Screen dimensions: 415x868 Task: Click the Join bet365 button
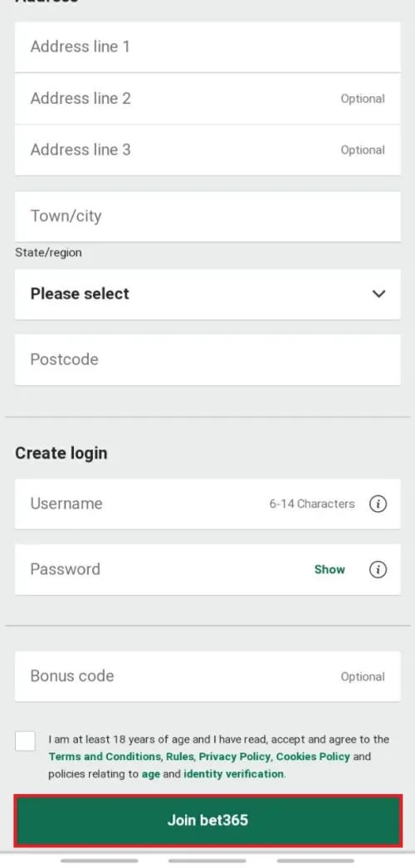(x=207, y=821)
